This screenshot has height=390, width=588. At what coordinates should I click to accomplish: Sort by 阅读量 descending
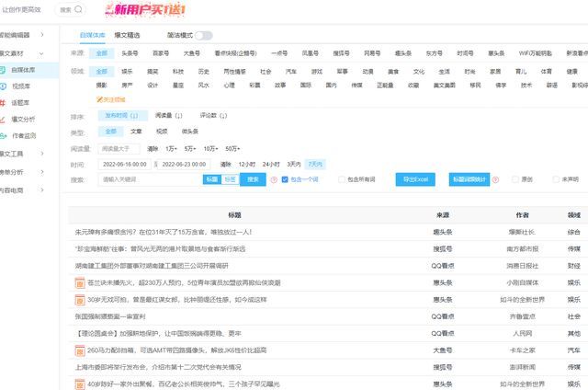coord(168,116)
